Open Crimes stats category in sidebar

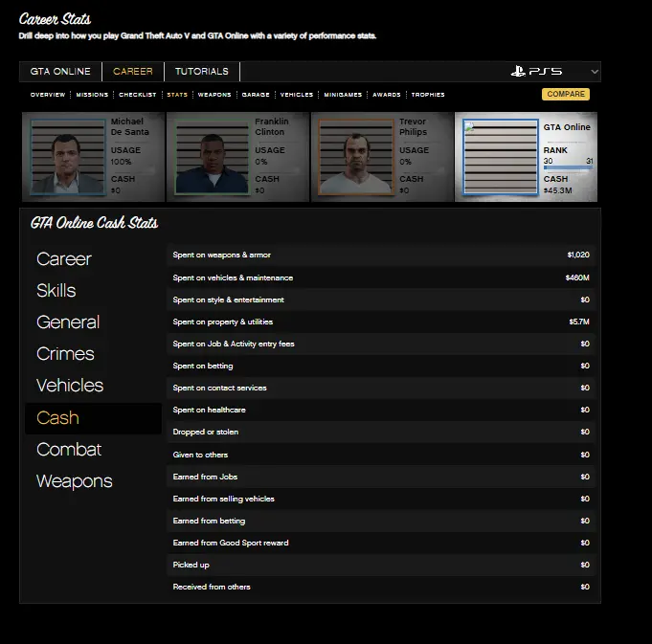(x=65, y=354)
